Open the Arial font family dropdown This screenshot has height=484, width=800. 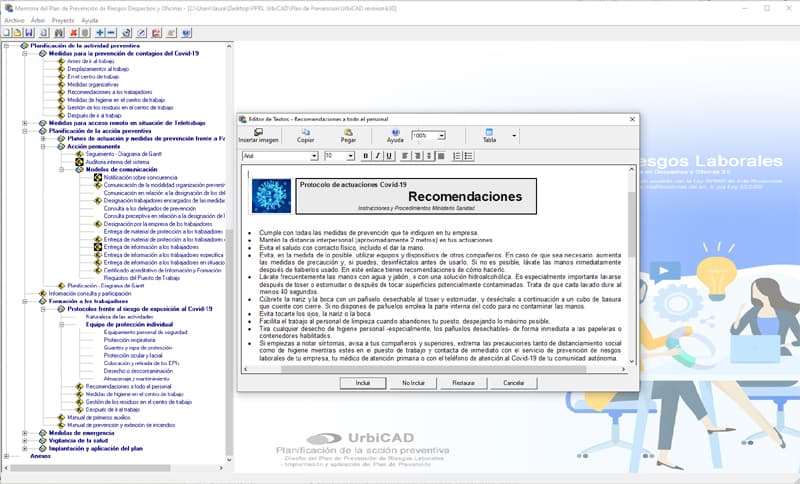click(314, 156)
